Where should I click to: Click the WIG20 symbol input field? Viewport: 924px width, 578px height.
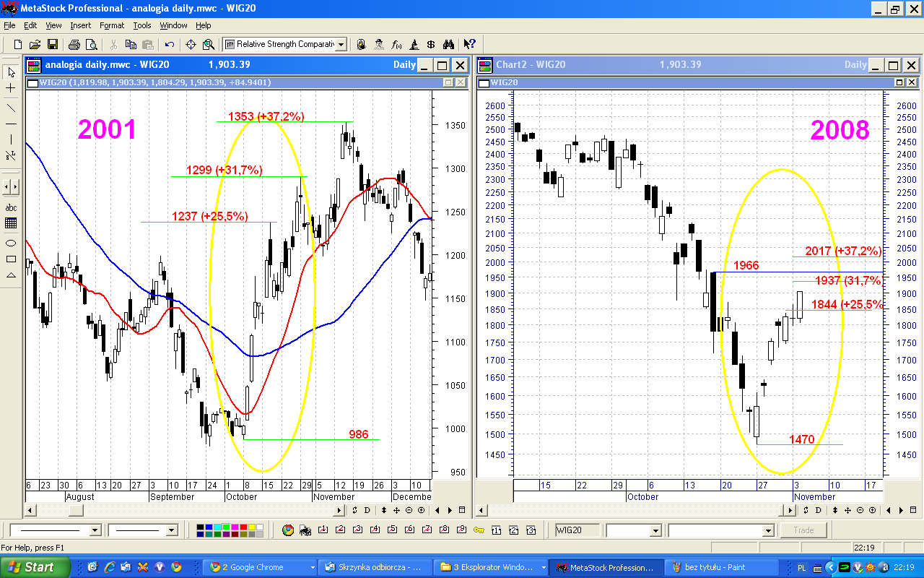(x=579, y=530)
